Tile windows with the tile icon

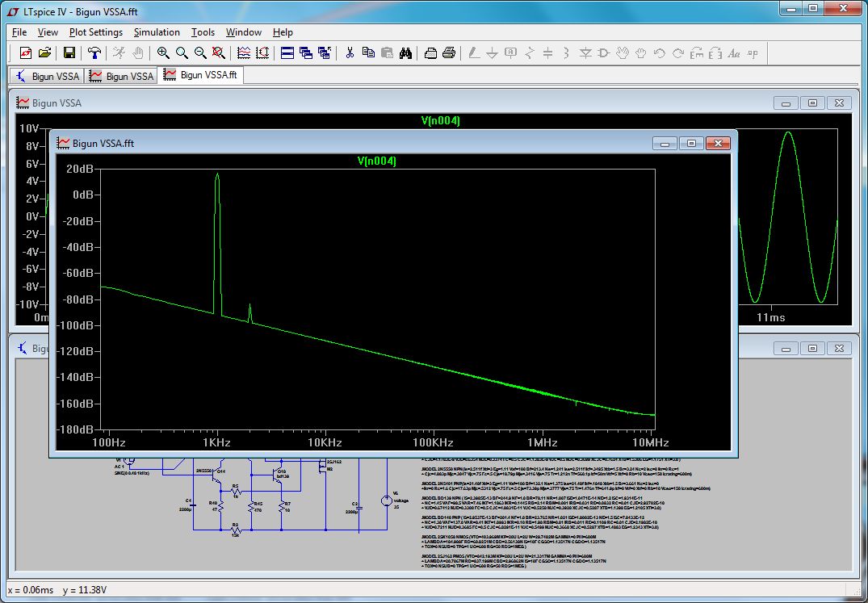point(287,52)
